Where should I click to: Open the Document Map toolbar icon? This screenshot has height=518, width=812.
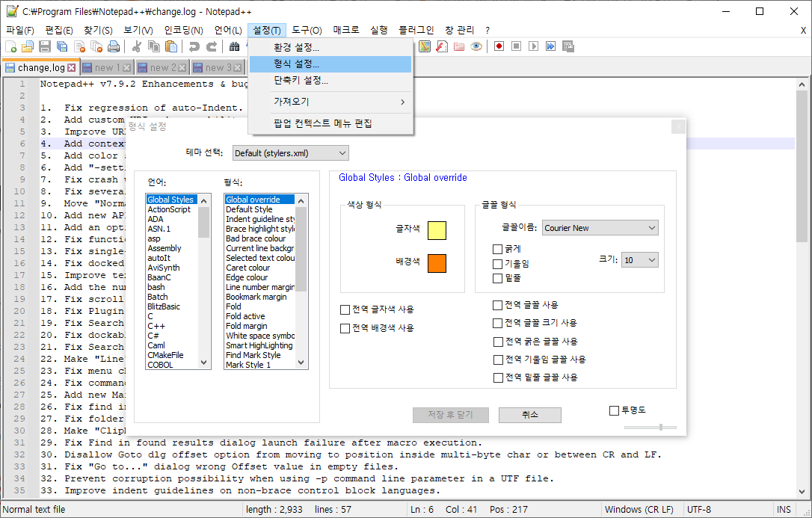[425, 46]
